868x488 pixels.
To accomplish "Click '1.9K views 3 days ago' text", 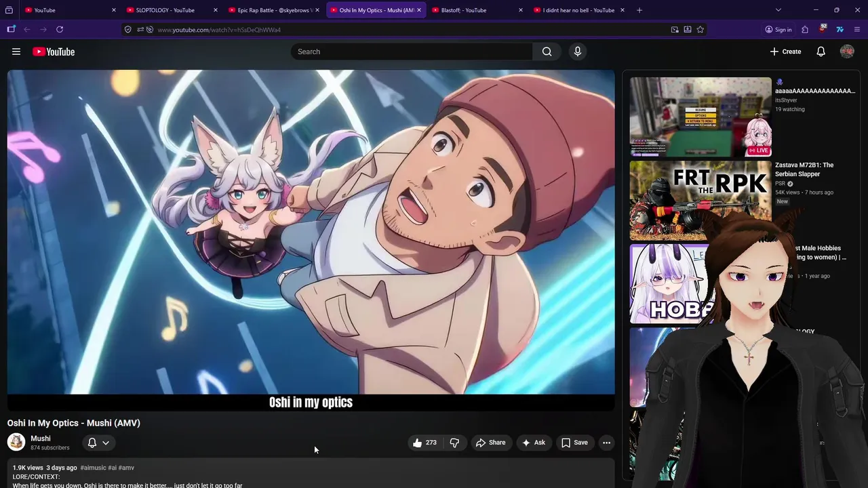I will pos(45,468).
